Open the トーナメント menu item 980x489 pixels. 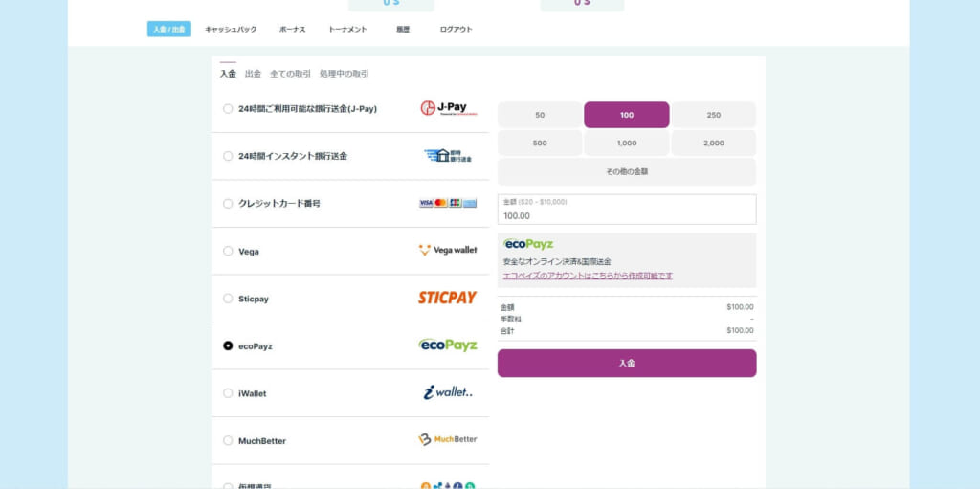point(348,30)
